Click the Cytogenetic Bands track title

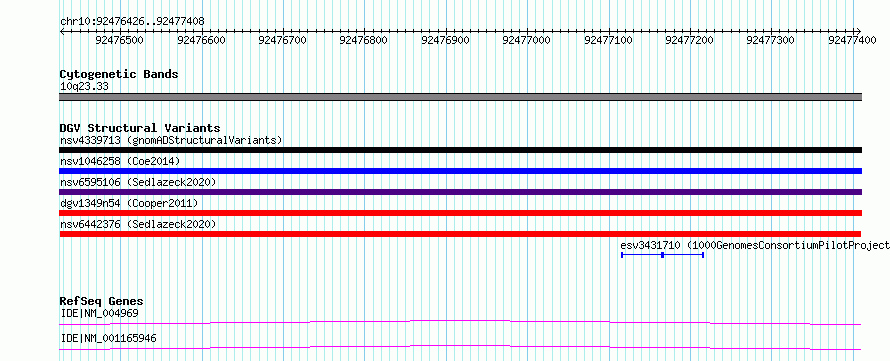click(x=119, y=74)
